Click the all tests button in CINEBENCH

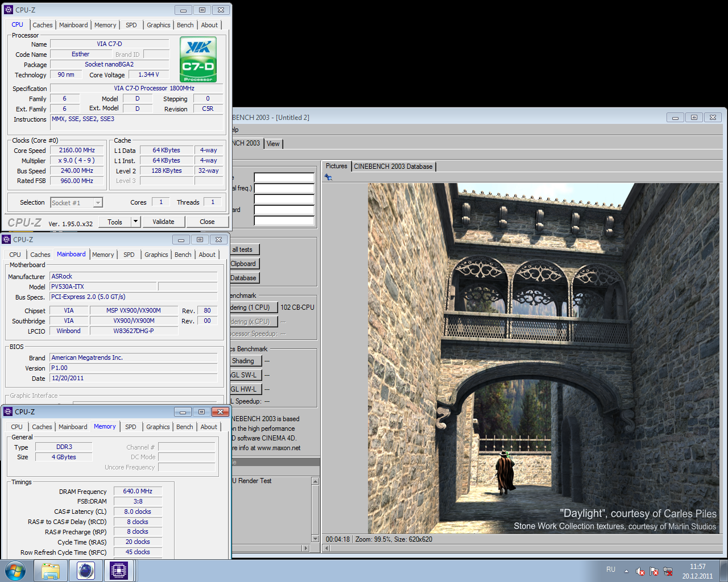click(x=245, y=250)
